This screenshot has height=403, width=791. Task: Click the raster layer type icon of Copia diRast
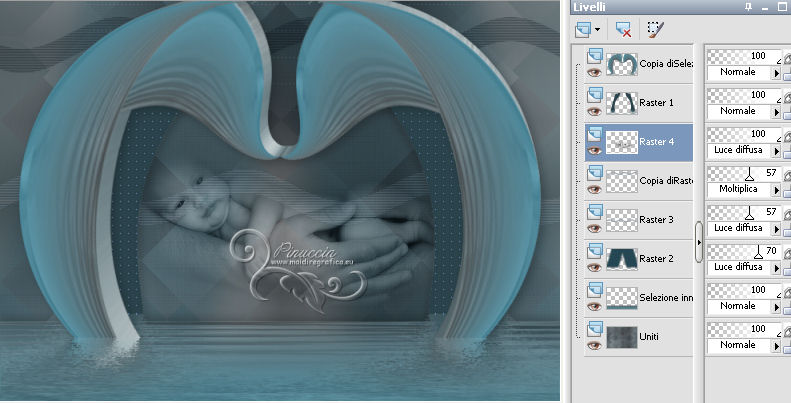(595, 172)
